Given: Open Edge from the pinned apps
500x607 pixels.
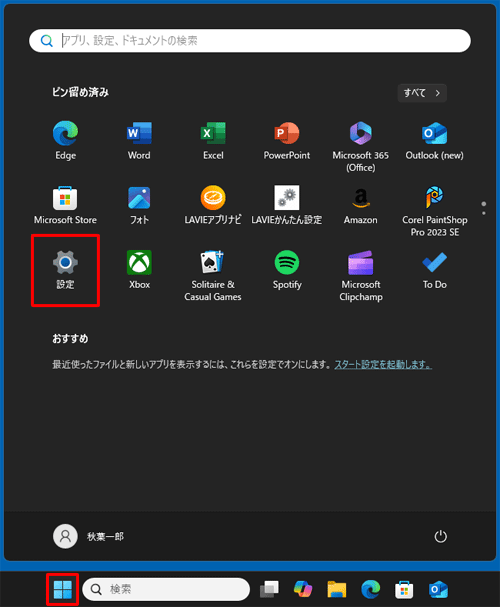Looking at the screenshot, I should point(65,141).
